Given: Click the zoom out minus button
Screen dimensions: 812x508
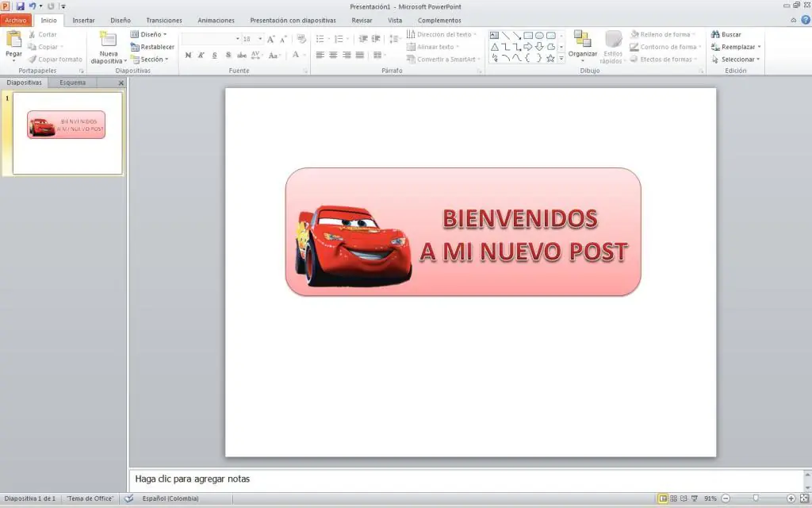Looking at the screenshot, I should (726, 498).
